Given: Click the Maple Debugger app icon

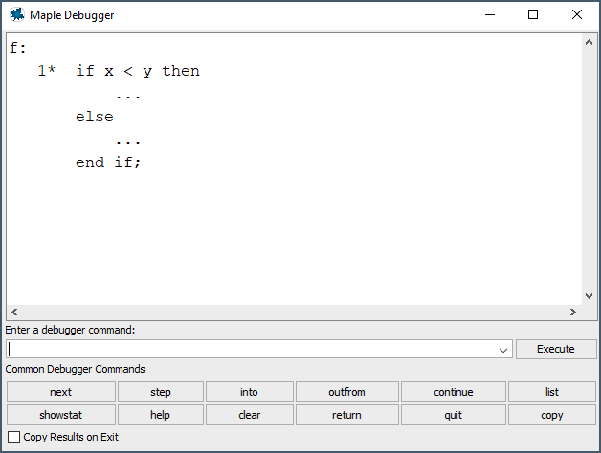Looking at the screenshot, I should pos(17,15).
